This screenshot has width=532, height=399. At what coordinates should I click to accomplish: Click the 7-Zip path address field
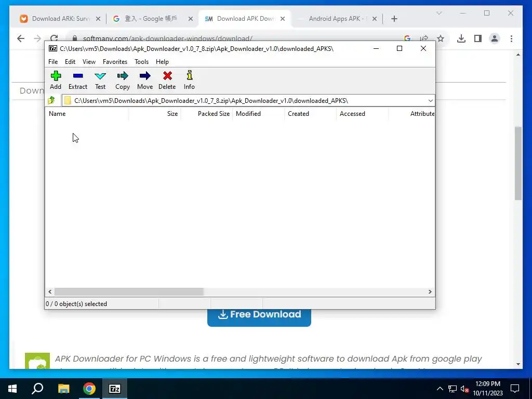pos(248,100)
